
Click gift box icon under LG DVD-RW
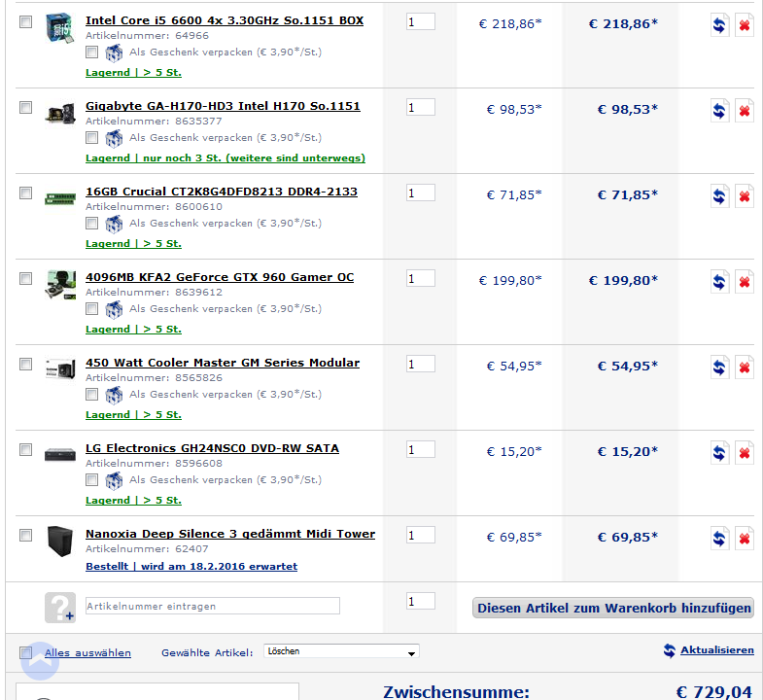(x=114, y=481)
